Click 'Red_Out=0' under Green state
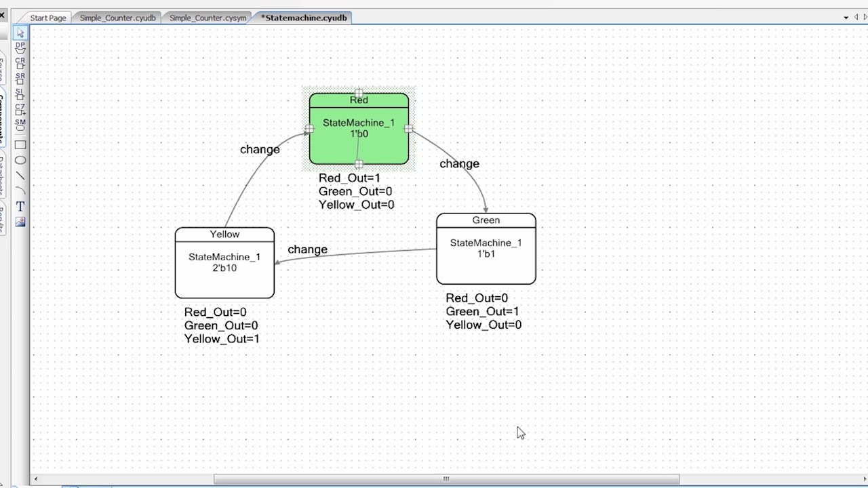 (477, 298)
